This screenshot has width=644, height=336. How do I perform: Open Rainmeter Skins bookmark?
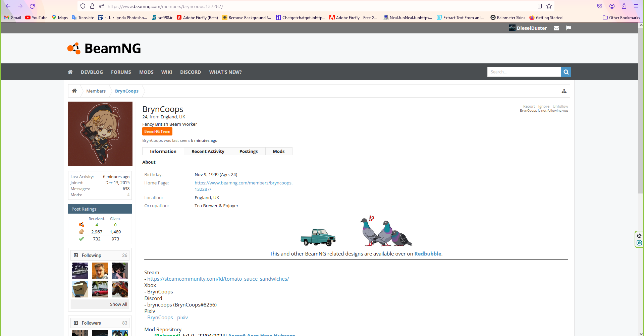(x=508, y=18)
